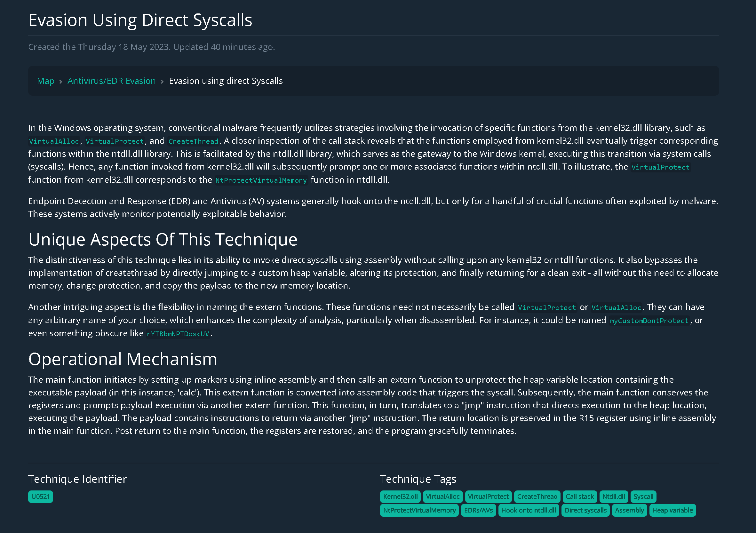756x533 pixels.
Task: Select the EDRs/AVs technique tag
Action: tap(478, 510)
